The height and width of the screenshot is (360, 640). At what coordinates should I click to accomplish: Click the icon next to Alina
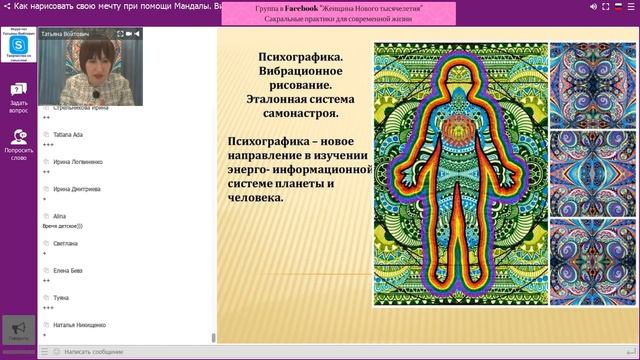point(46,216)
